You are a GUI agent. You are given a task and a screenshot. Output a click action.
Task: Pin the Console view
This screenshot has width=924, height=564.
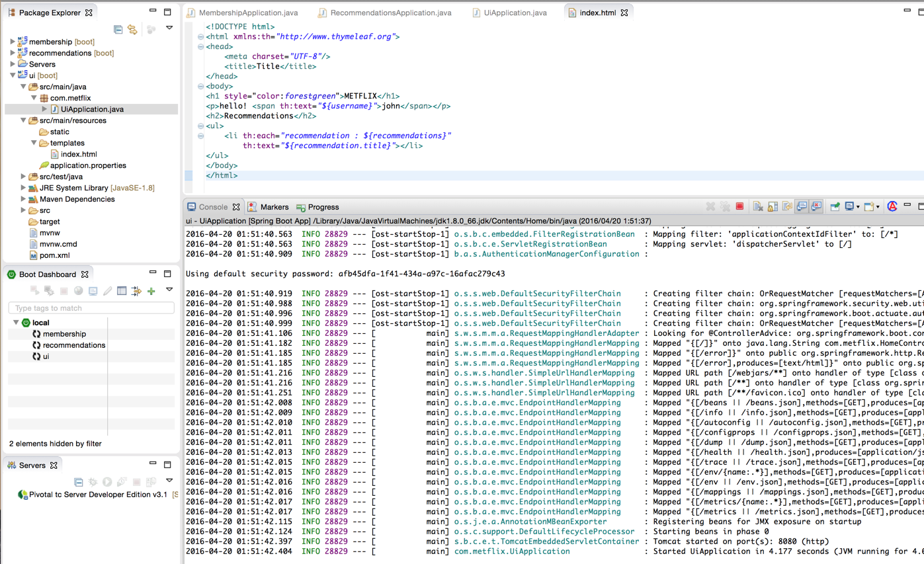835,206
